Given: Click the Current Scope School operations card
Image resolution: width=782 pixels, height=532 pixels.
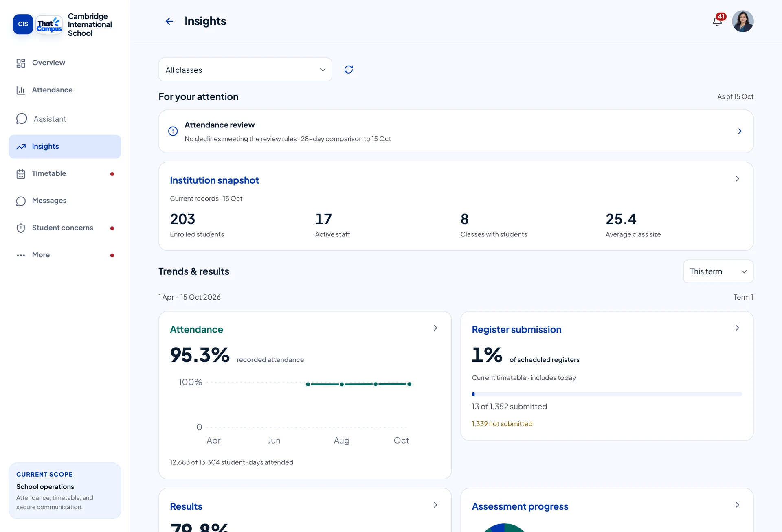Looking at the screenshot, I should click(65, 490).
